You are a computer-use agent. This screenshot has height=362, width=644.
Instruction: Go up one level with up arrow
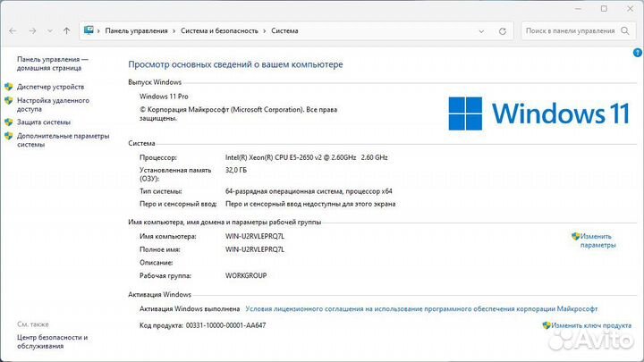click(x=66, y=30)
